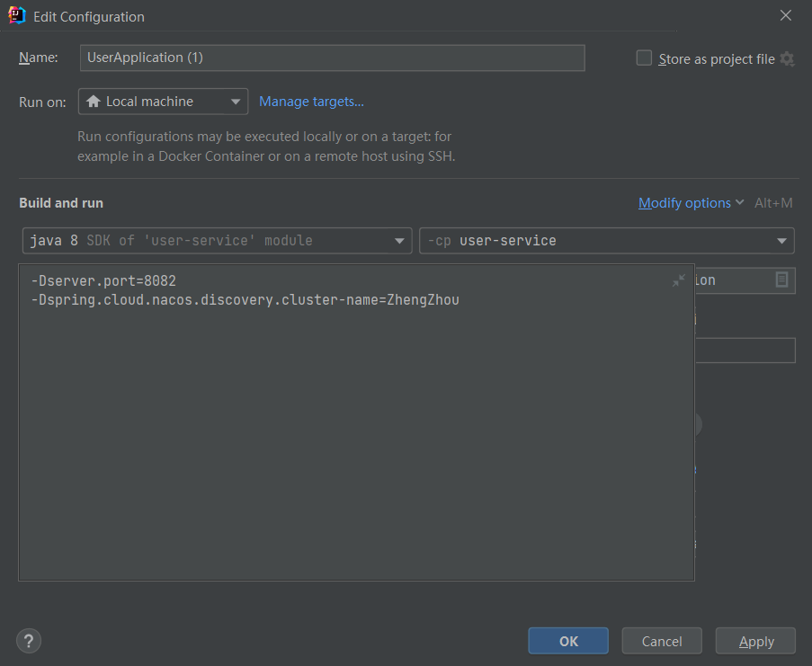Open the Manage targets link
Viewport: 812px width, 666px height.
coord(311,102)
